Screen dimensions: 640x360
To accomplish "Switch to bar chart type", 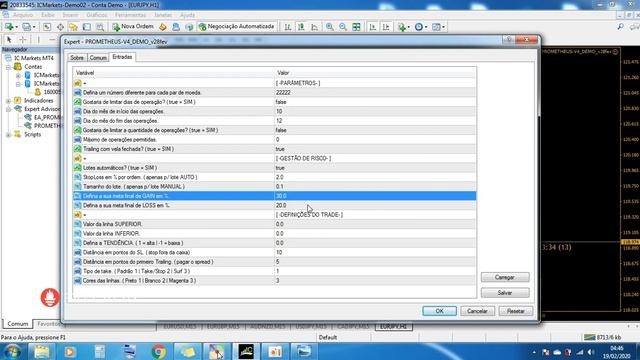I will 288,27.
